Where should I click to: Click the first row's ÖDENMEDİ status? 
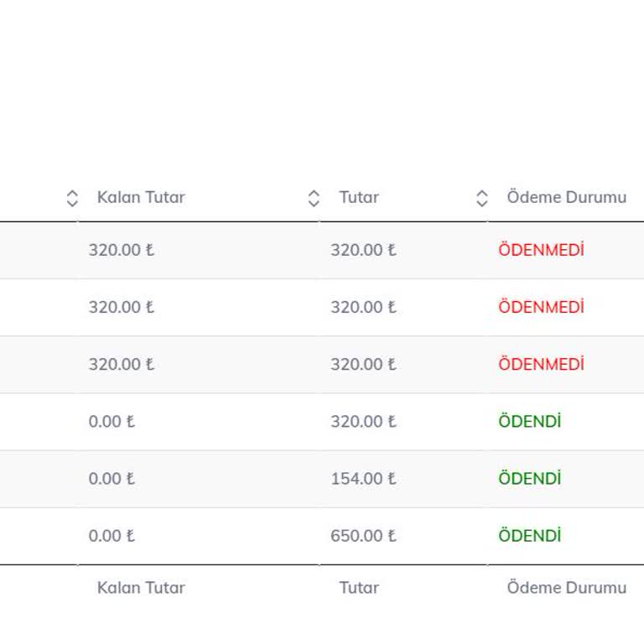[541, 250]
